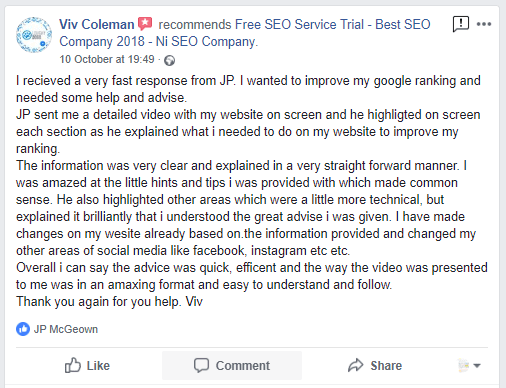Click the Comment text label
The height and width of the screenshot is (388, 506).
tap(243, 366)
